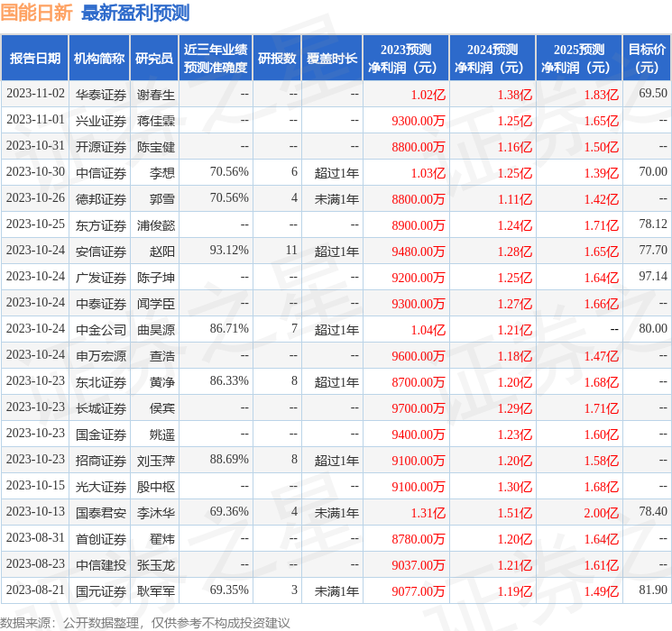The width and height of the screenshot is (672, 631).
Task: Select the 开源证券 institution cell
Action: 101,147
